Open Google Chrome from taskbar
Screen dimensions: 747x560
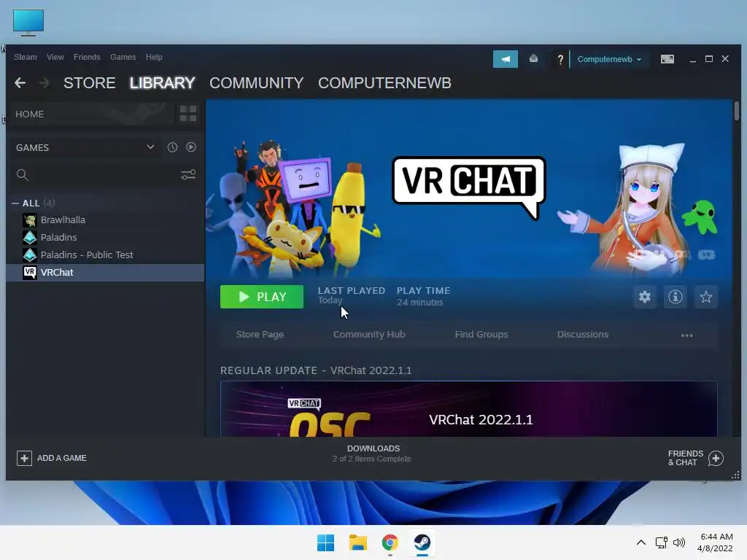[390, 542]
